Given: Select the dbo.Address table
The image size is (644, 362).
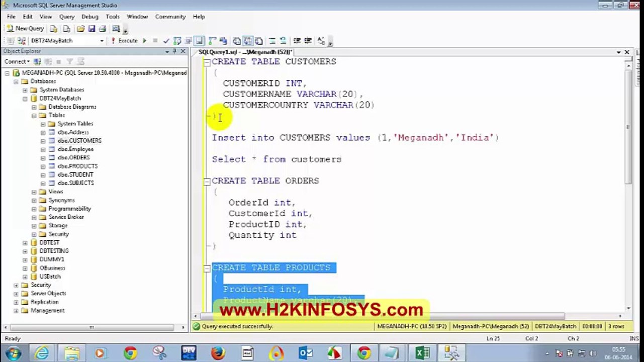Looking at the screenshot, I should [73, 132].
